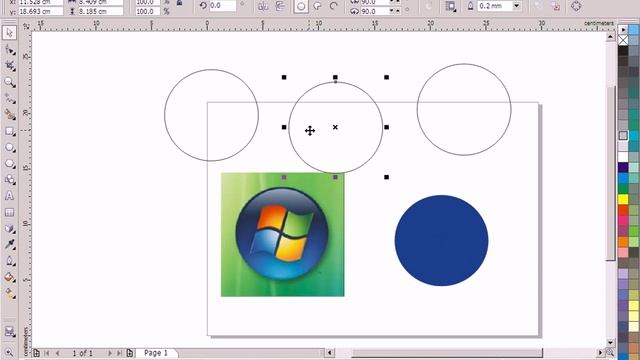Click the 0.2 mm outline width field

[x=495, y=6]
